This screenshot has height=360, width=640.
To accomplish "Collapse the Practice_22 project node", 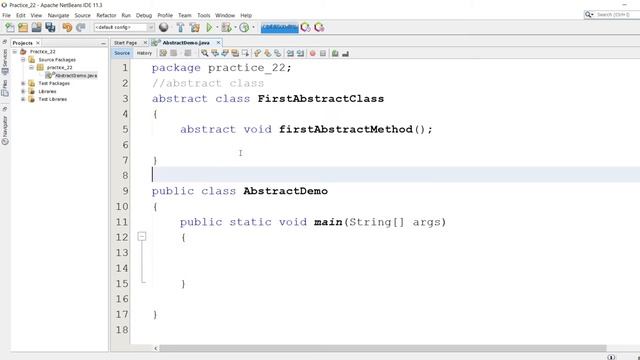I will (x=15, y=52).
